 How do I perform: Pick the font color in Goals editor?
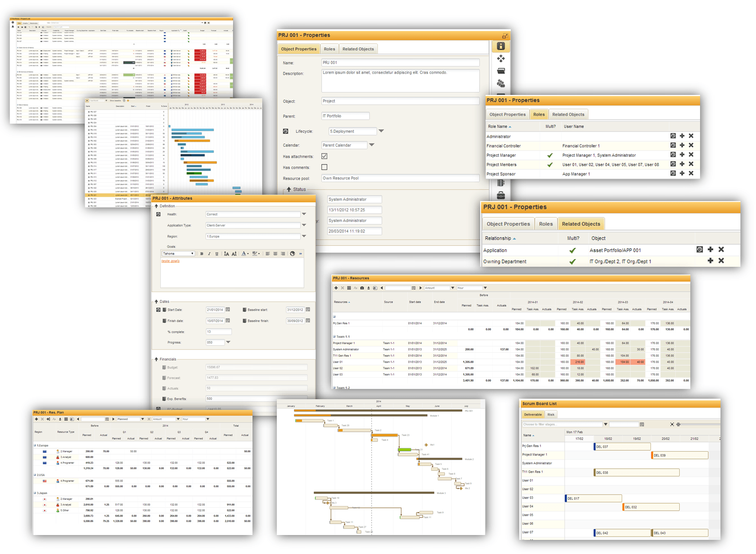coord(245,254)
